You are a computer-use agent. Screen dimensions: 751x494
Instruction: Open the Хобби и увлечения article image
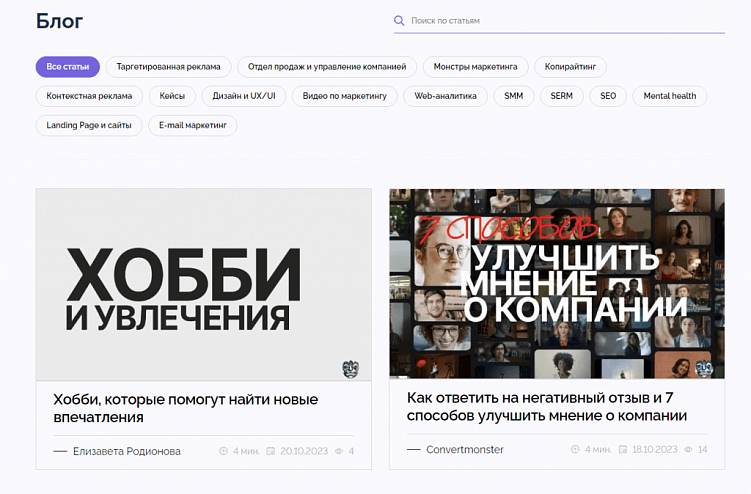(x=204, y=285)
